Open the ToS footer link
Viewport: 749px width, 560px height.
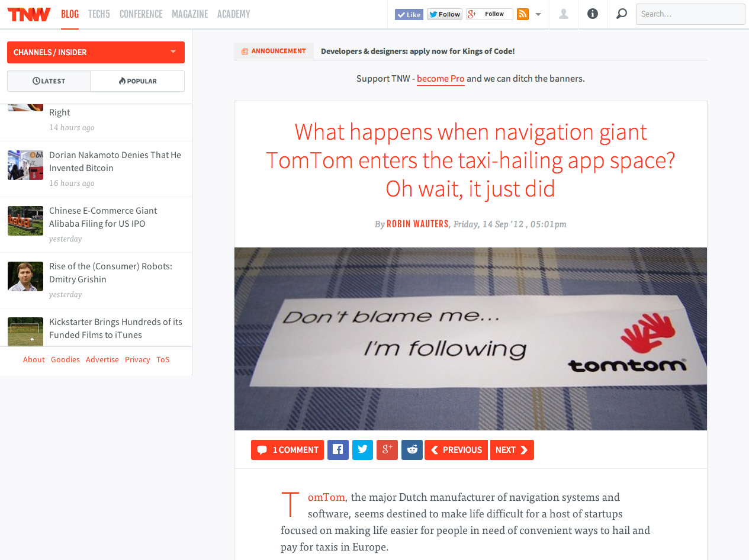pyautogui.click(x=163, y=360)
